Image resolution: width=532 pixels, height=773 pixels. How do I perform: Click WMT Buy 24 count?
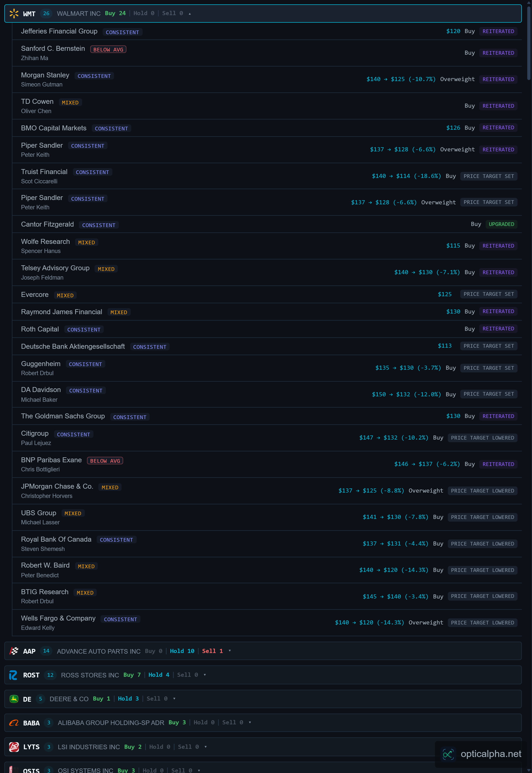click(115, 13)
